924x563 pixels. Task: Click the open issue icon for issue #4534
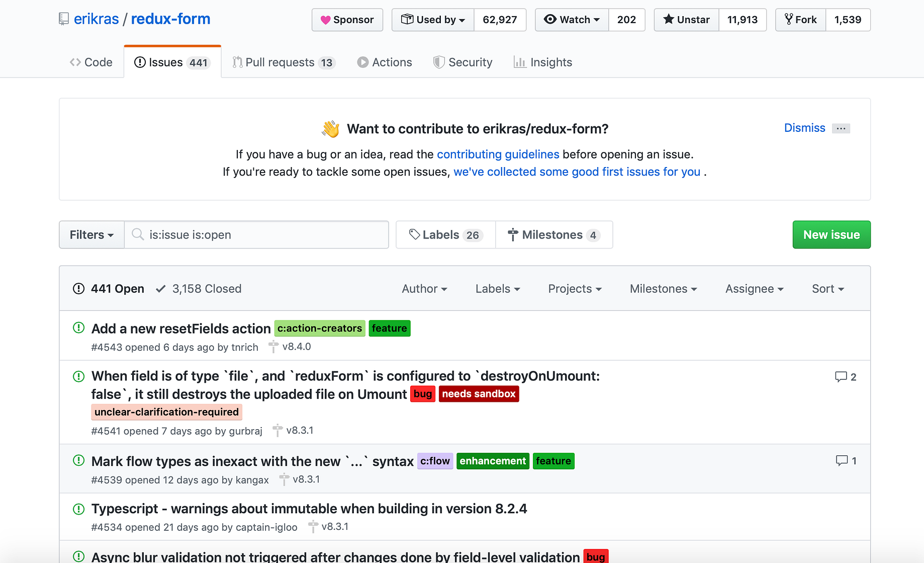pos(79,509)
